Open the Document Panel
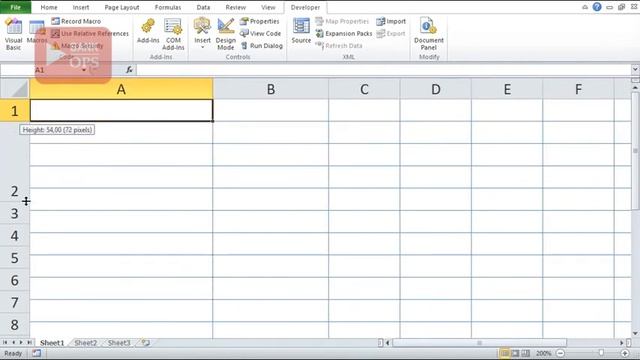This screenshot has height=360, width=640. tap(429, 34)
